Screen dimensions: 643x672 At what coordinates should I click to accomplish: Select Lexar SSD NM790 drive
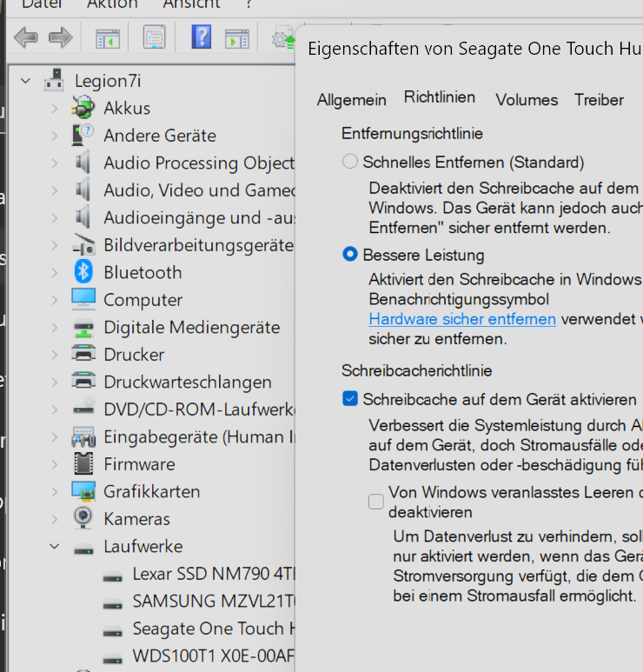214,575
